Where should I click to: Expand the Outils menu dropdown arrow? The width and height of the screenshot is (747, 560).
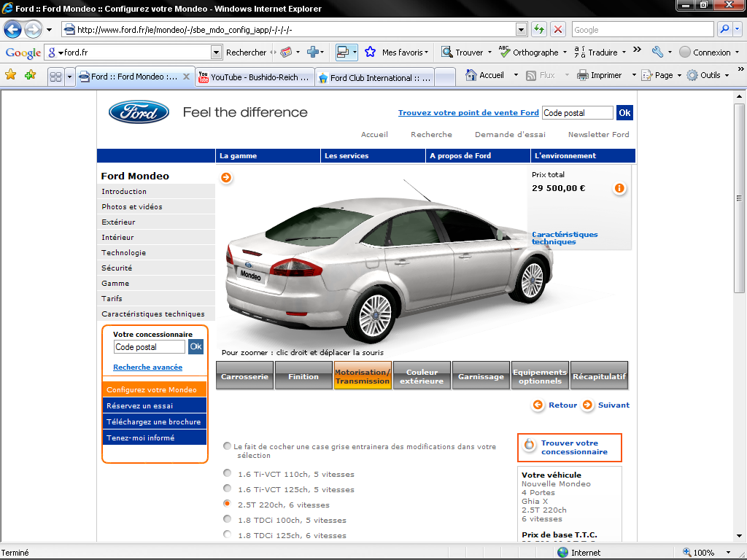[x=727, y=75]
